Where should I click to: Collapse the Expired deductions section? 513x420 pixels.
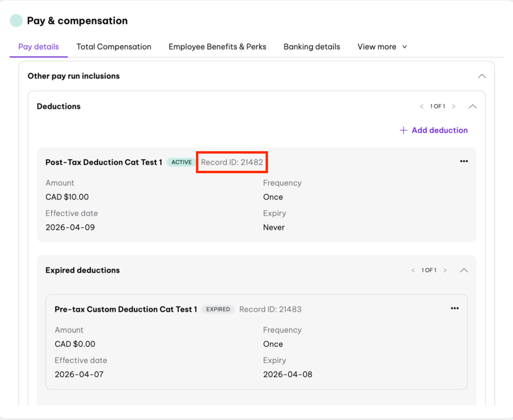(x=464, y=270)
